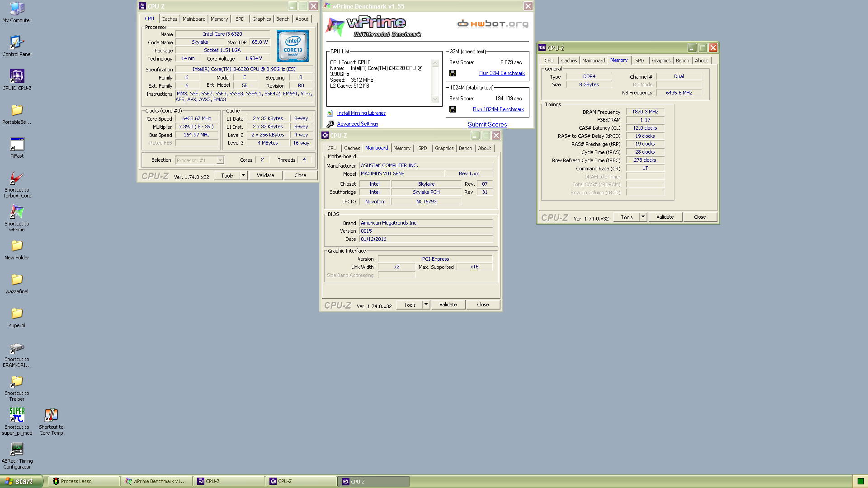Select Shortcut to Treiber folder icon

click(17, 388)
